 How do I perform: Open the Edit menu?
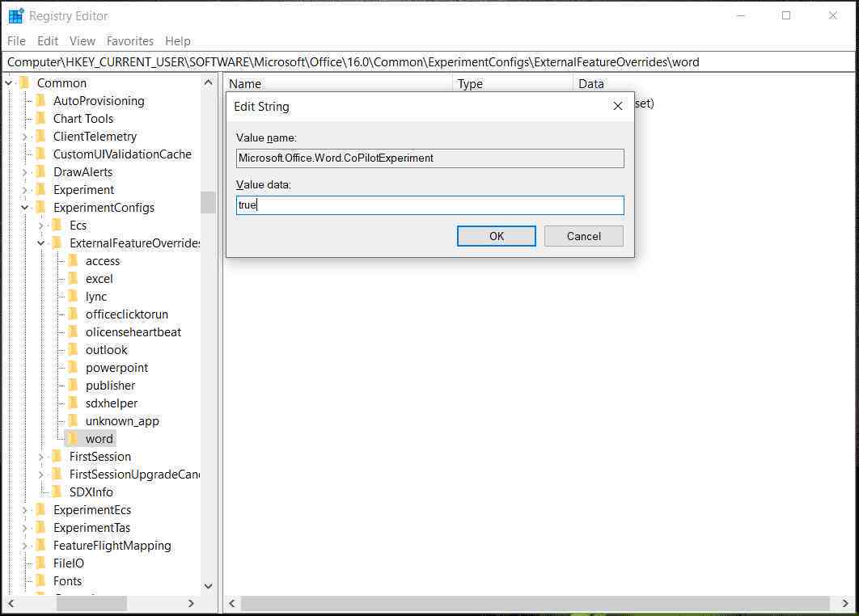pos(48,41)
